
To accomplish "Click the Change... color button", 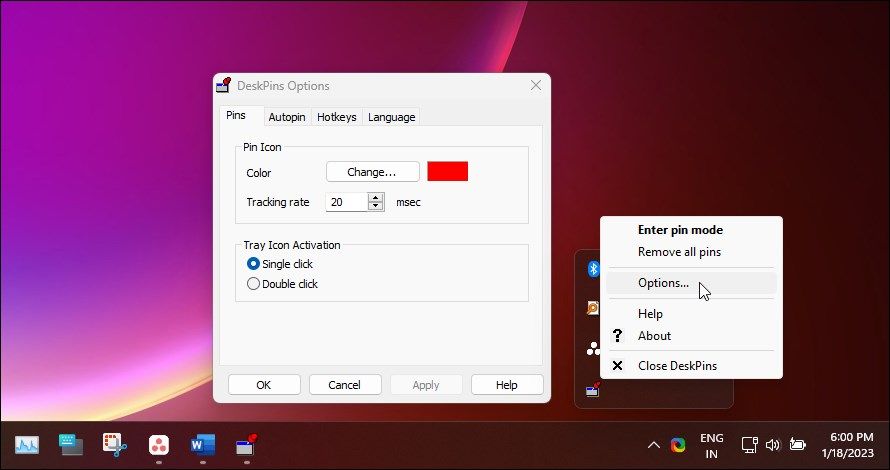I will [x=372, y=171].
